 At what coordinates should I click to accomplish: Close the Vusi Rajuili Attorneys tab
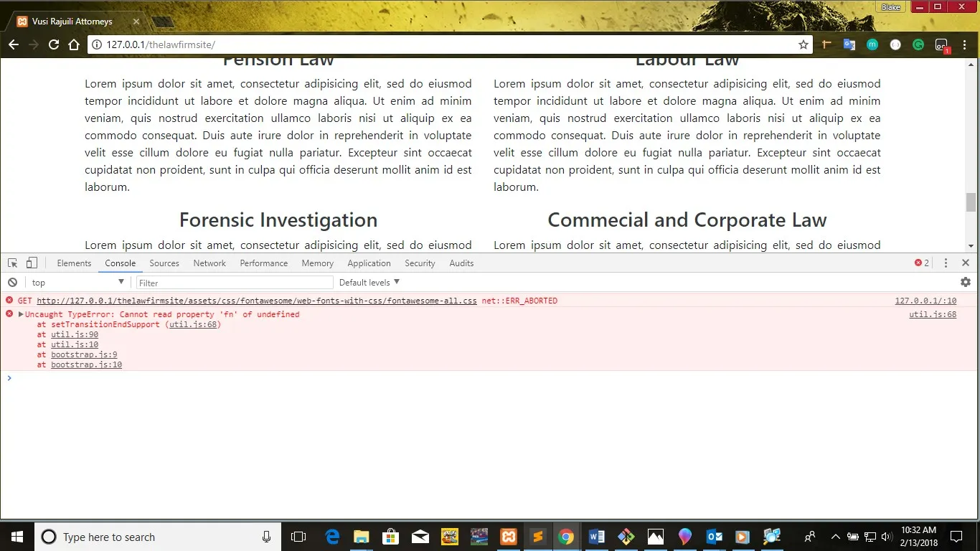point(136,22)
